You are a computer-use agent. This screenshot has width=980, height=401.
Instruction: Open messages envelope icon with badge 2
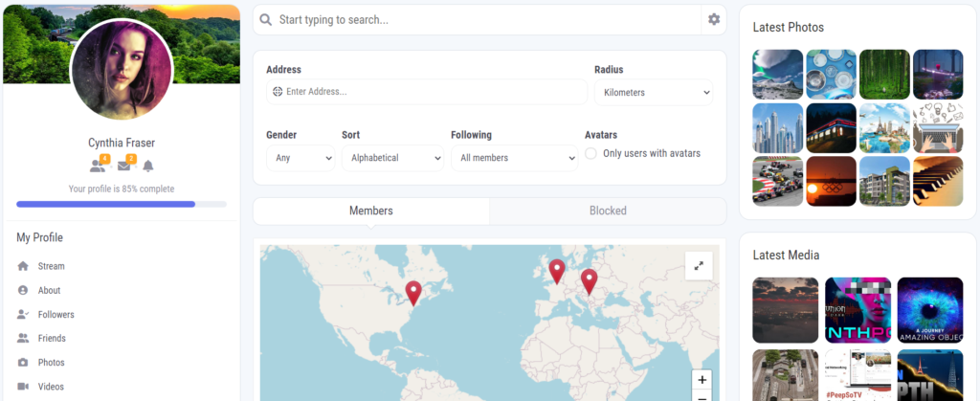click(x=125, y=165)
